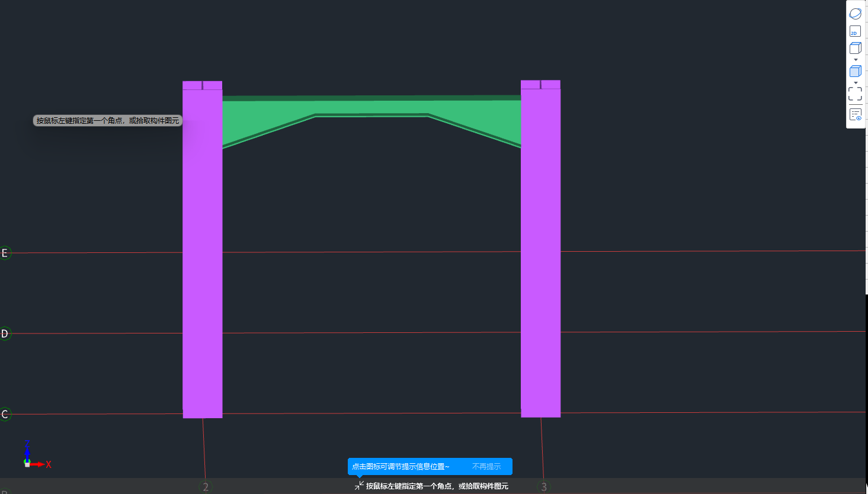Activate the dynamic orbit view icon
This screenshot has width=868, height=494.
point(855,14)
